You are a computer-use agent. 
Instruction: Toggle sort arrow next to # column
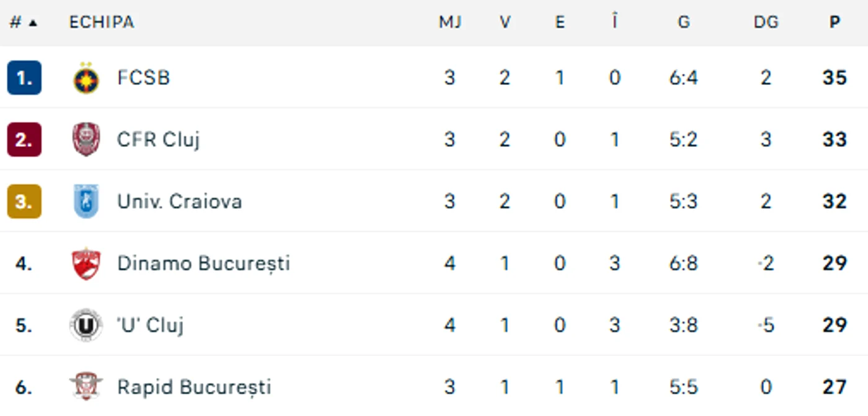[33, 23]
